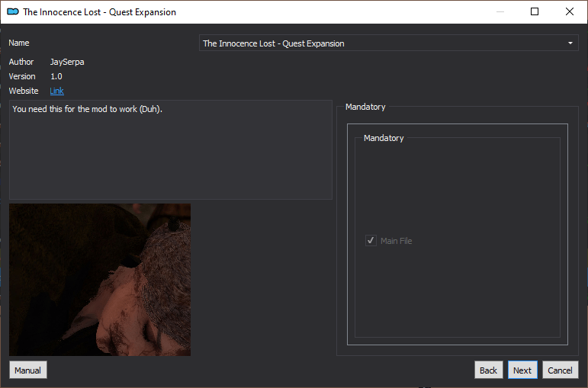The image size is (588, 388).
Task: Minimize the Quest Expansion installer window
Action: 500,11
